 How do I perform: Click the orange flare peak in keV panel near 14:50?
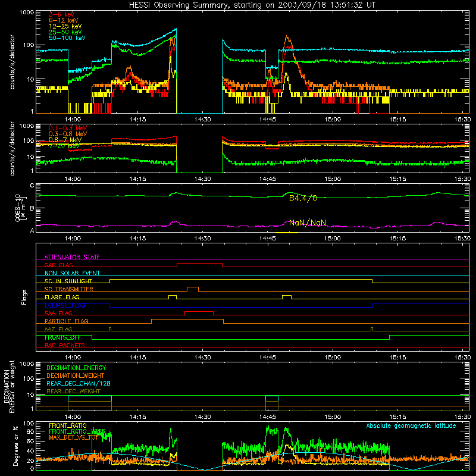point(287,38)
